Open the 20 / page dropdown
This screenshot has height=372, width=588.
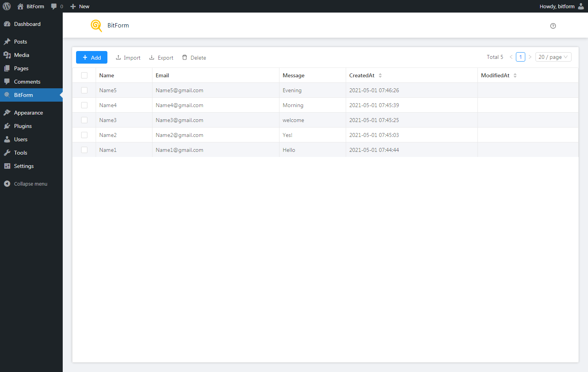pos(554,57)
